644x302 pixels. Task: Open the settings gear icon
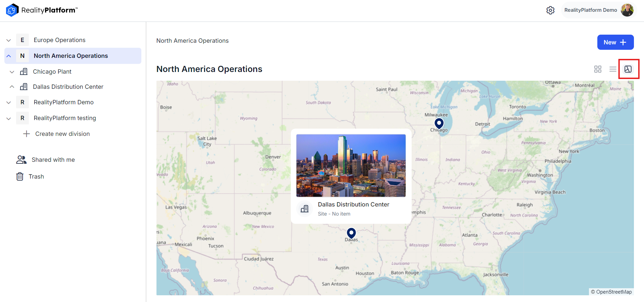click(550, 10)
